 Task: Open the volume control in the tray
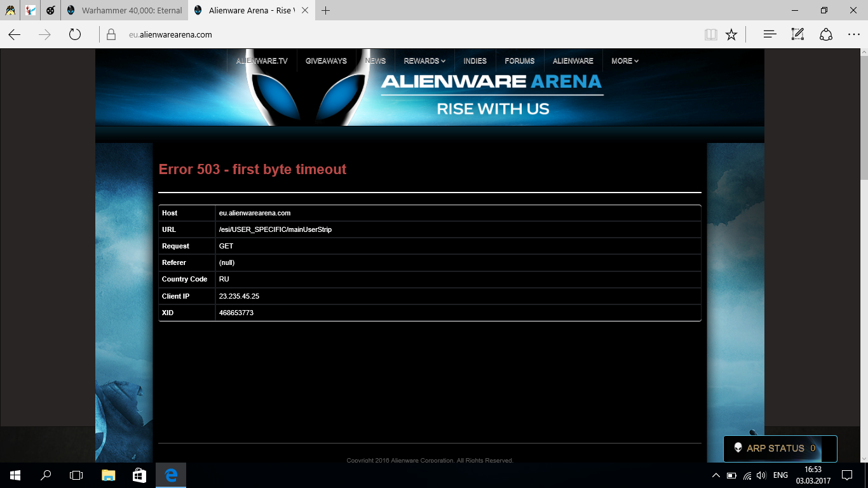click(x=762, y=475)
